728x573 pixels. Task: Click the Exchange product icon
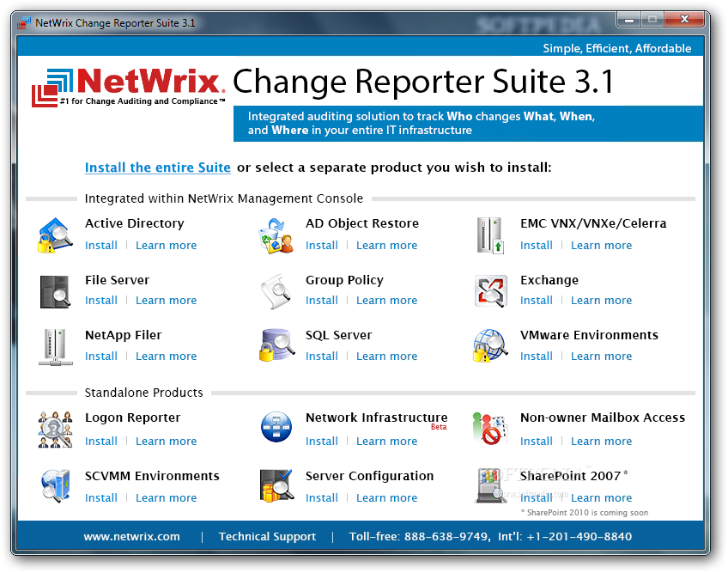pyautogui.click(x=491, y=291)
